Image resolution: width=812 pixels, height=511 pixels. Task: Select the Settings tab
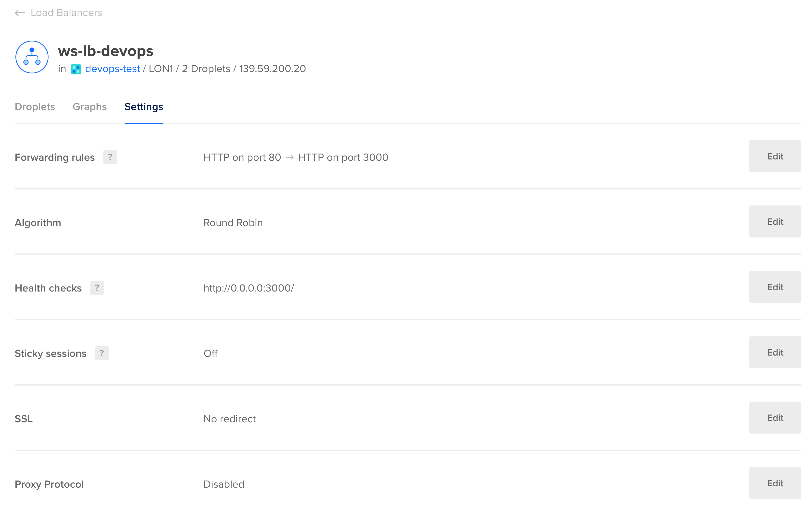coord(144,107)
